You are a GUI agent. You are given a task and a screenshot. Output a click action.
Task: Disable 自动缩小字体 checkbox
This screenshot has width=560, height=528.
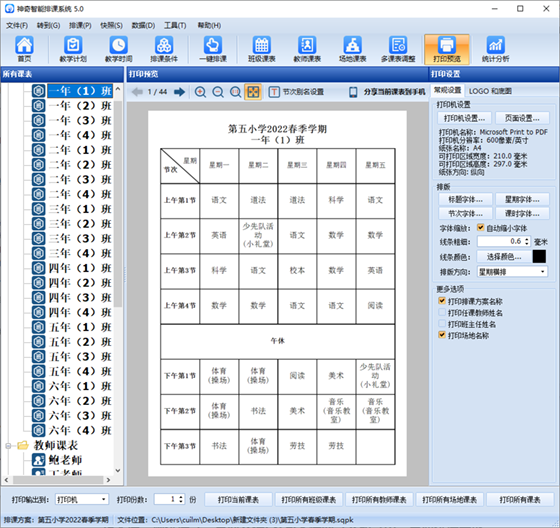coord(480,228)
